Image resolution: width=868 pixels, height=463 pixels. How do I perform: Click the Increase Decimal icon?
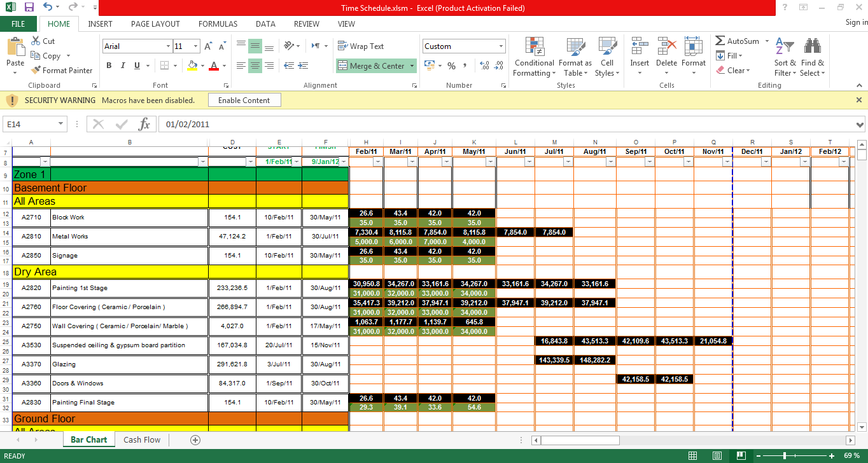pyautogui.click(x=484, y=65)
